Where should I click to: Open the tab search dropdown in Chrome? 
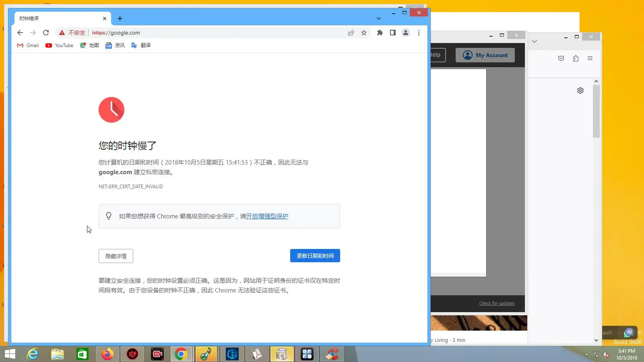[378, 19]
